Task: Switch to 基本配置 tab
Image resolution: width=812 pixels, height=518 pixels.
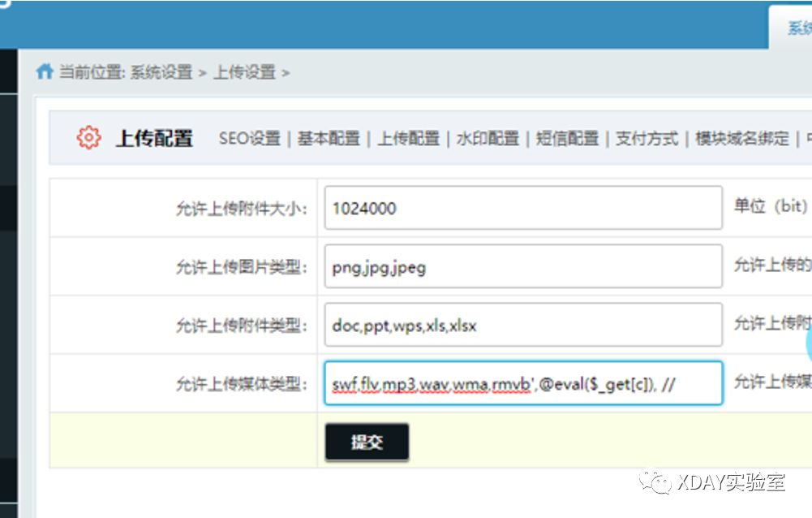Action: tap(329, 139)
